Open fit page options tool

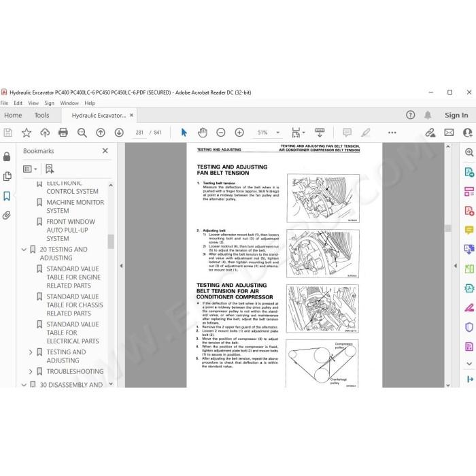[298, 133]
